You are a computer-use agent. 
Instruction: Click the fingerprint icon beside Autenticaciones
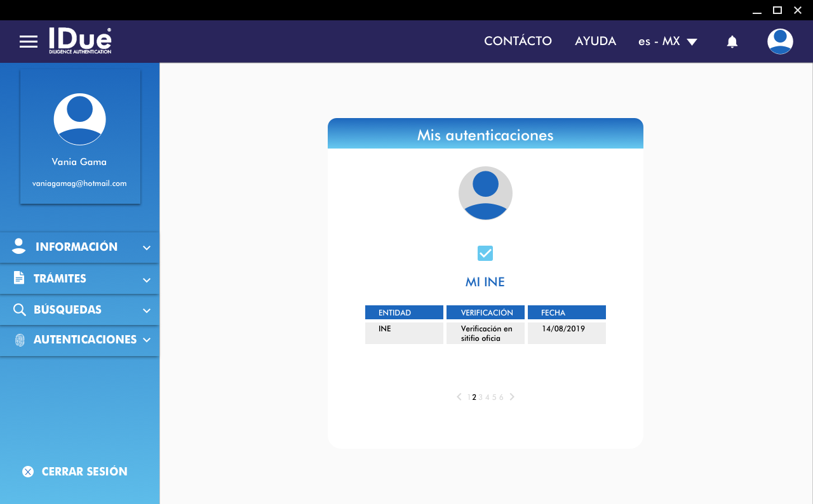pyautogui.click(x=20, y=340)
